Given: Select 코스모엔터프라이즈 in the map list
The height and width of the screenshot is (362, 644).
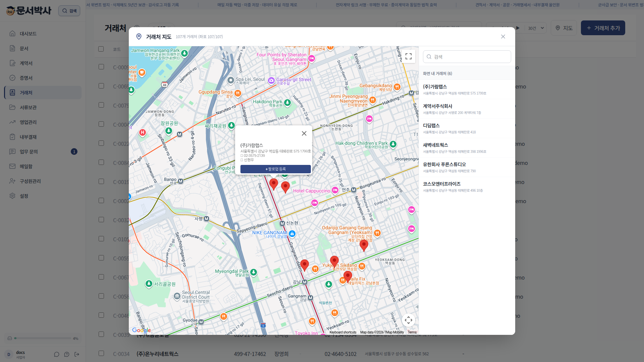Looking at the screenshot, I should coord(467,187).
